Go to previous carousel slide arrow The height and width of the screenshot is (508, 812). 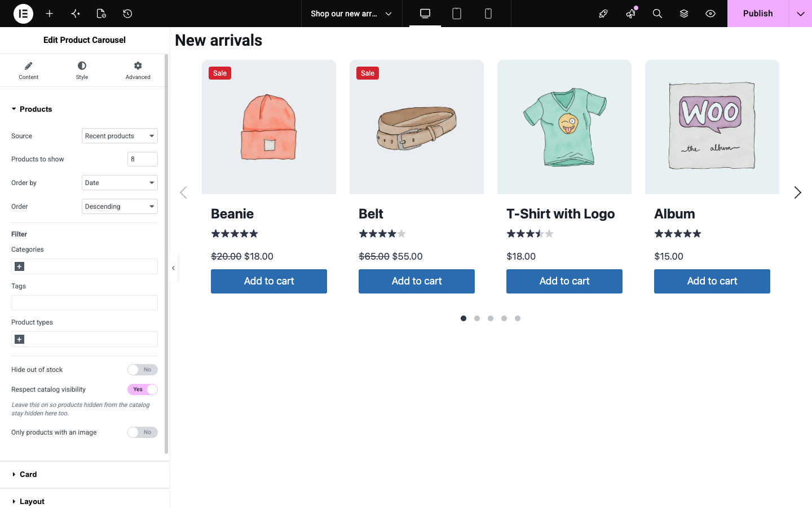click(183, 192)
